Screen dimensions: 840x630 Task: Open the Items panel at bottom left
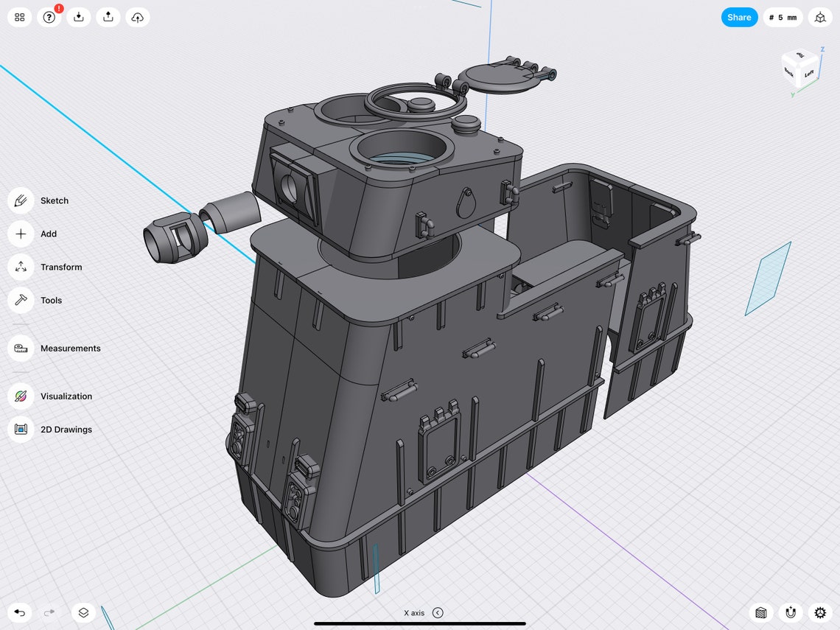click(83, 612)
